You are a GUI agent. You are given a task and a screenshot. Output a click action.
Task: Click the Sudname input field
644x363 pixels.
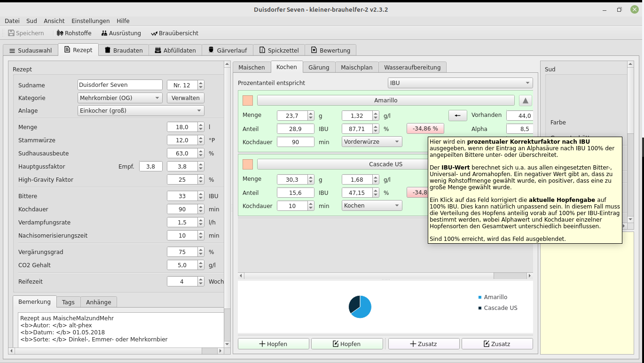120,85
